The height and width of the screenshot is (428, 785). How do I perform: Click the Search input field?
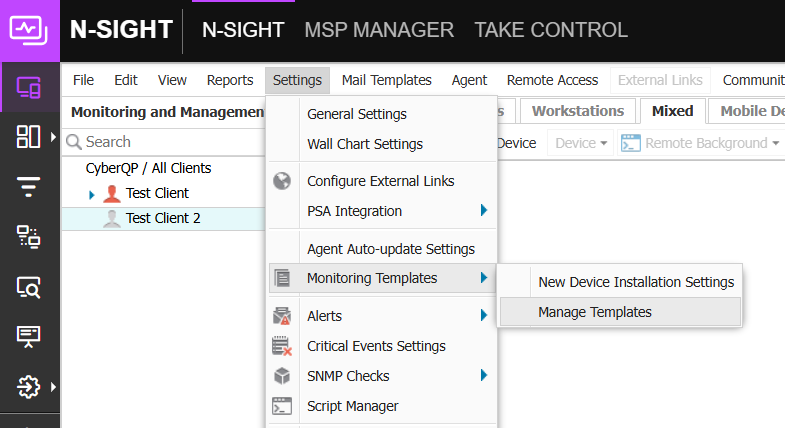pyautogui.click(x=163, y=142)
